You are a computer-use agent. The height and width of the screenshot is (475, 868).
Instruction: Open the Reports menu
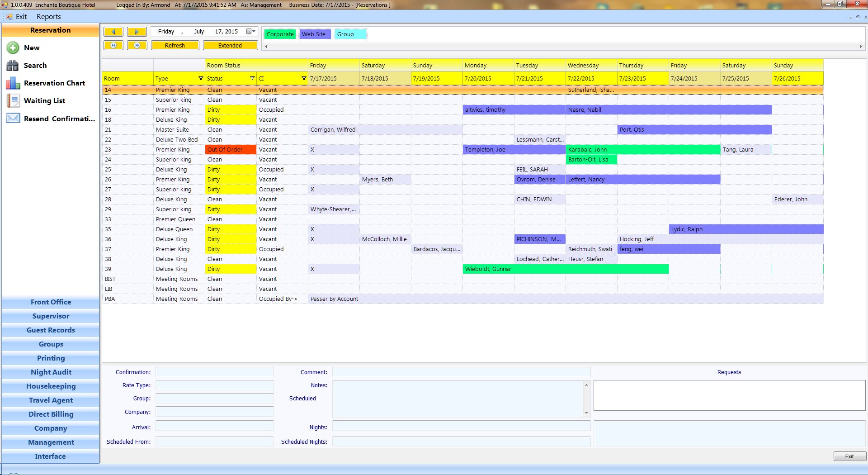tap(48, 17)
